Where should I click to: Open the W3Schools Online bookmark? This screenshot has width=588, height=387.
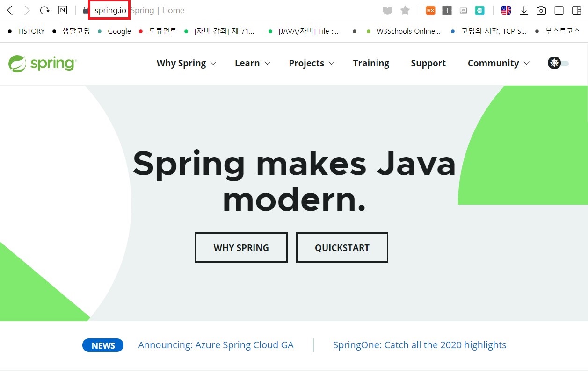click(x=403, y=31)
